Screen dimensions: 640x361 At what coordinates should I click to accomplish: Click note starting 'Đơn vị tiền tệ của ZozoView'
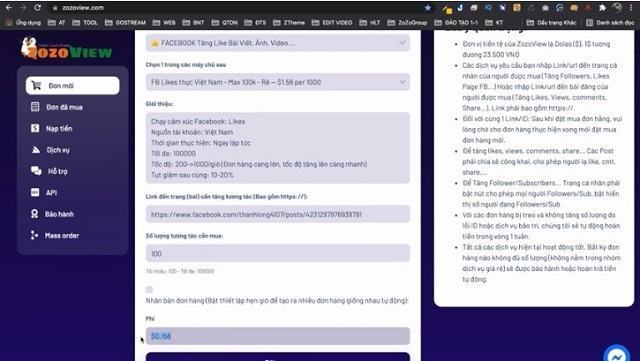[x=536, y=49]
